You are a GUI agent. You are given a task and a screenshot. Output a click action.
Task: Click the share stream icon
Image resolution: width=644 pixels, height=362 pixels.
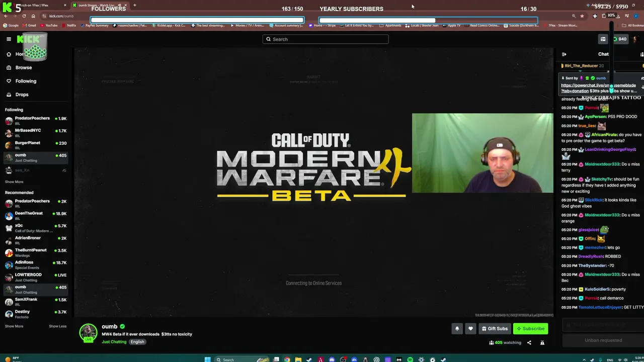point(529,343)
